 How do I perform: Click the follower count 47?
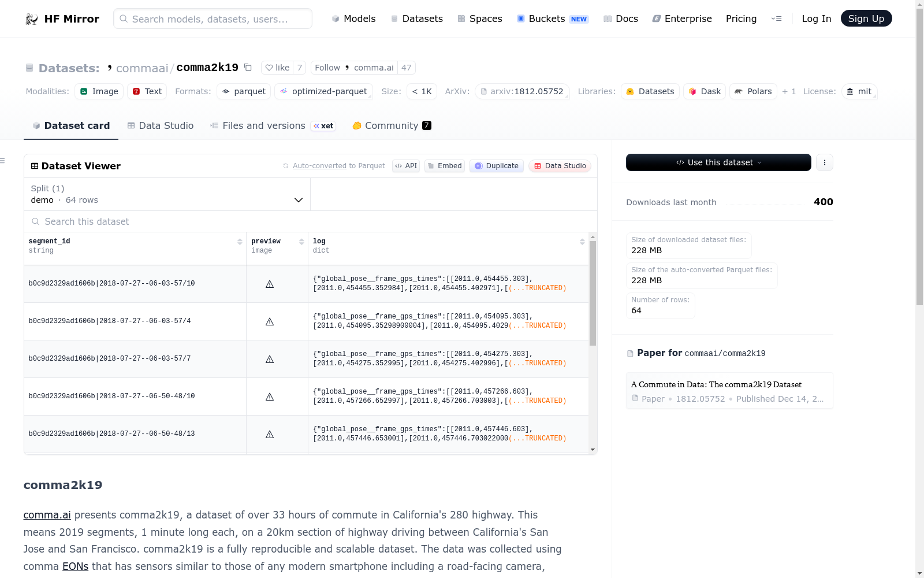(407, 68)
